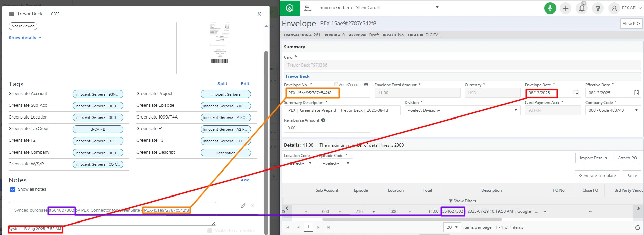Image resolution: width=644 pixels, height=235 pixels.
Task: Open the notifications bell
Action: [582, 8]
